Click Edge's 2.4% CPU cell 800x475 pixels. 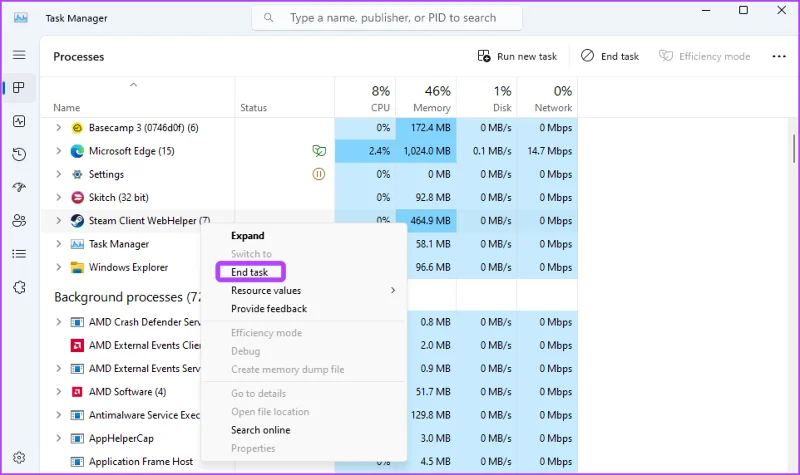[365, 151]
